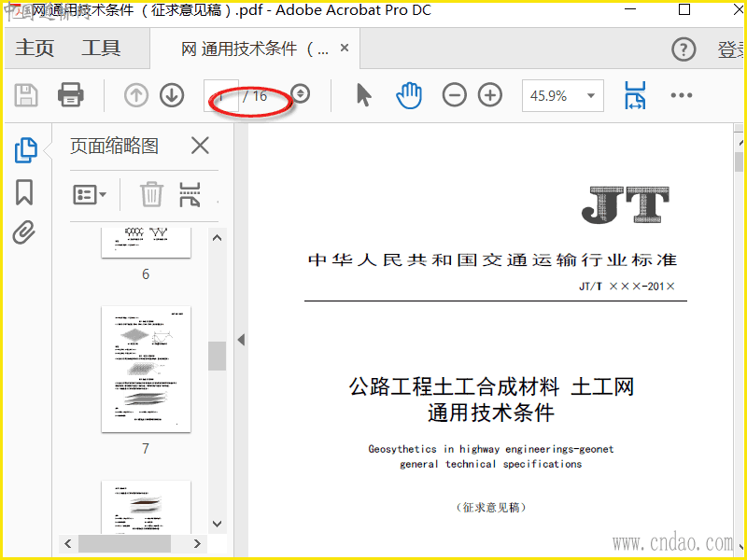747x560 pixels.
Task: Click 'general technical specifications' text
Action: (491, 464)
